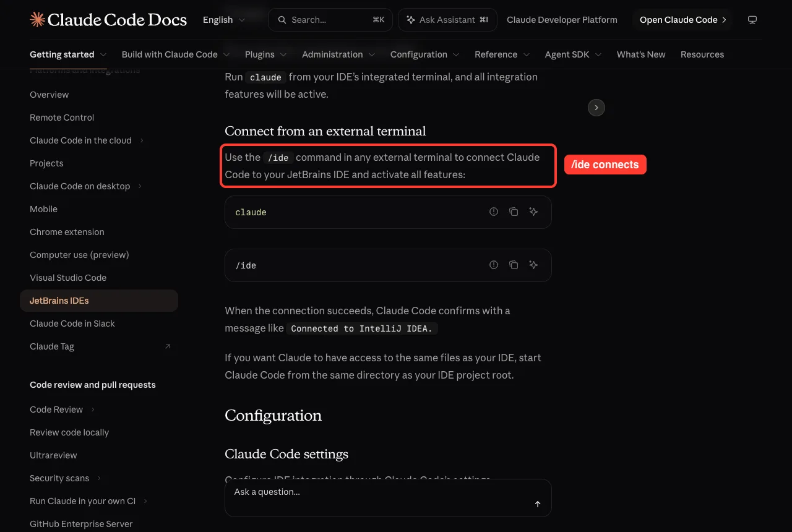Click the Ask Assistant button
The width and height of the screenshot is (792, 532).
447,20
